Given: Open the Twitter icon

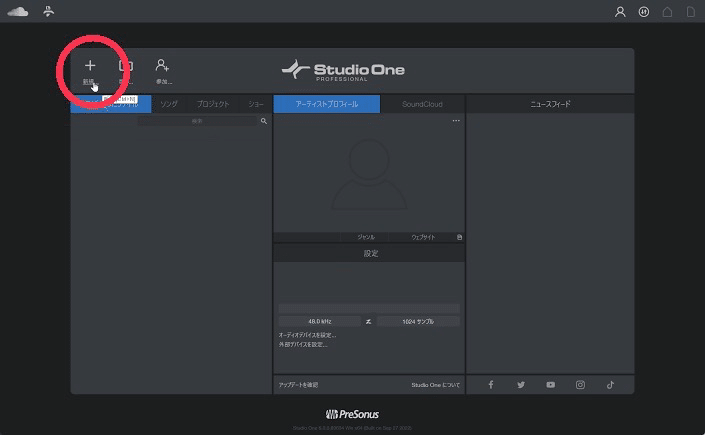Looking at the screenshot, I should [521, 385].
